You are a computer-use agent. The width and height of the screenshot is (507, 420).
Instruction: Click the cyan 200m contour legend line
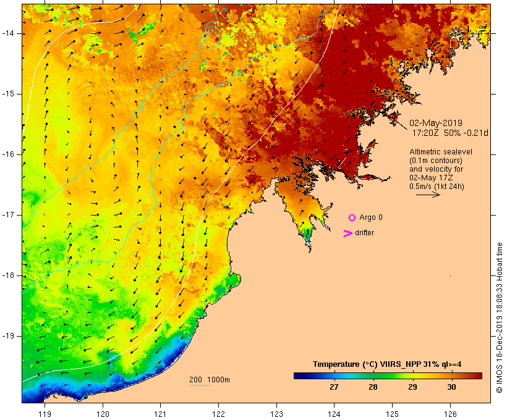click(x=200, y=385)
